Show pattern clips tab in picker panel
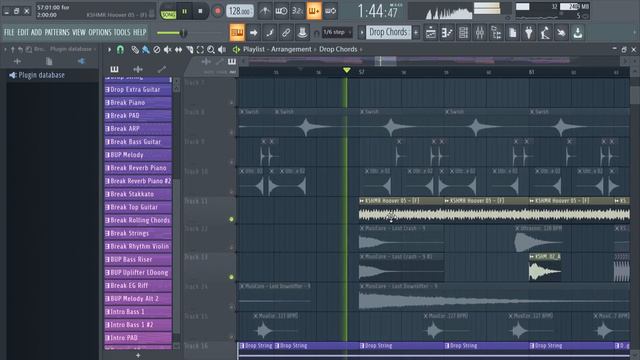This screenshot has width=640, height=360. 114,69
